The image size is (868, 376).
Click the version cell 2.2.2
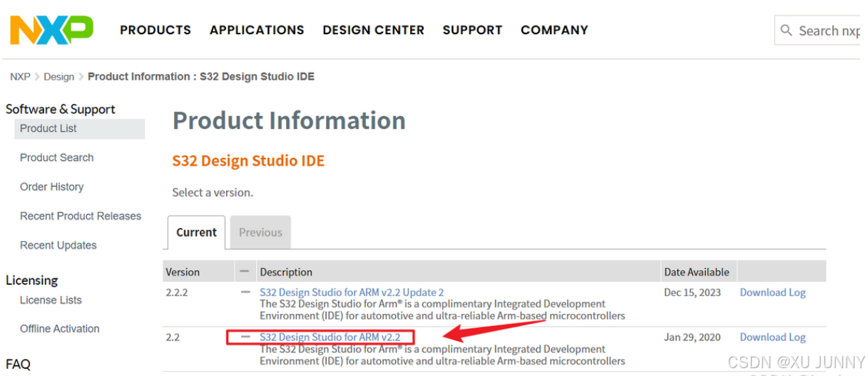pyautogui.click(x=176, y=293)
